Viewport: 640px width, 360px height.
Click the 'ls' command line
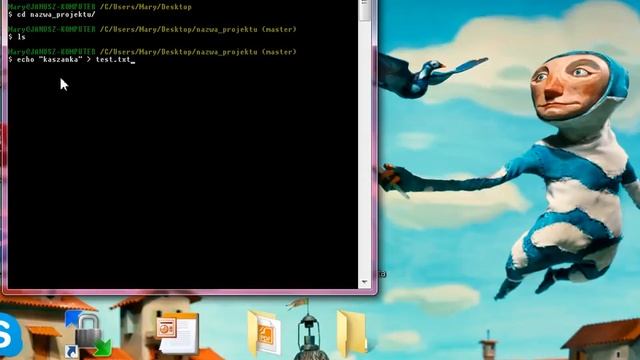pos(17,37)
